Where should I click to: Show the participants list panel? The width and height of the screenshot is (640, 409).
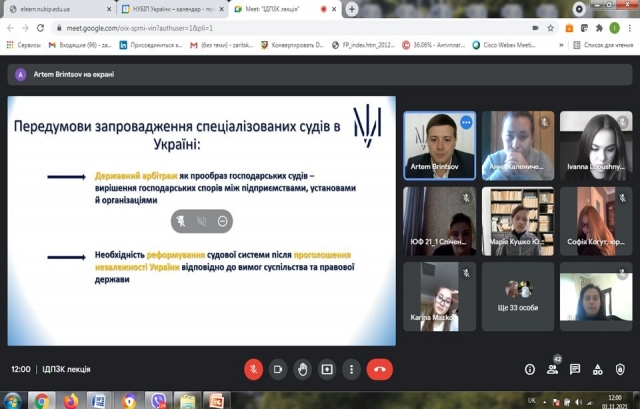(553, 369)
